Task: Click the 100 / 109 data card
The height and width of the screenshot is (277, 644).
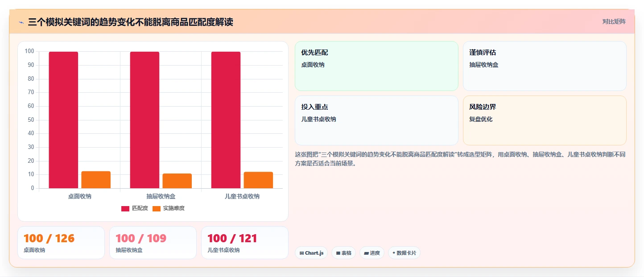Action: 153,243
